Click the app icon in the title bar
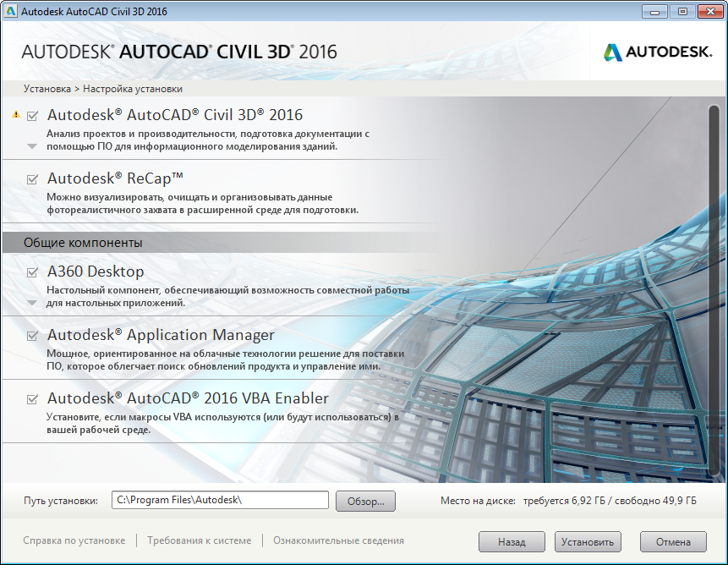 [x=10, y=11]
